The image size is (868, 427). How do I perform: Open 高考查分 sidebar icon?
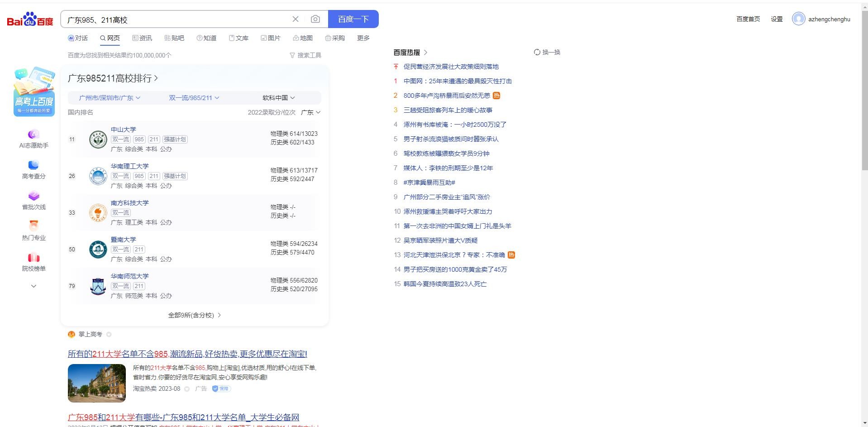(34, 165)
